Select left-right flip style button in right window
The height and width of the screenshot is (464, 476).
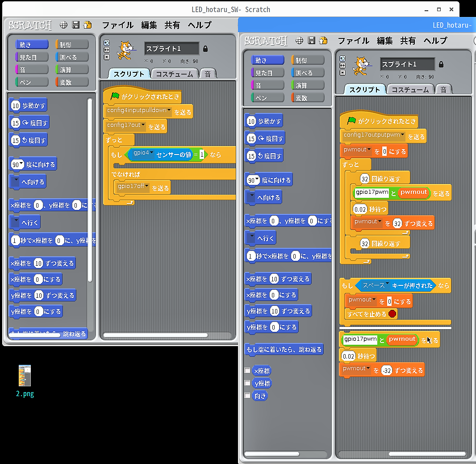[342, 65]
